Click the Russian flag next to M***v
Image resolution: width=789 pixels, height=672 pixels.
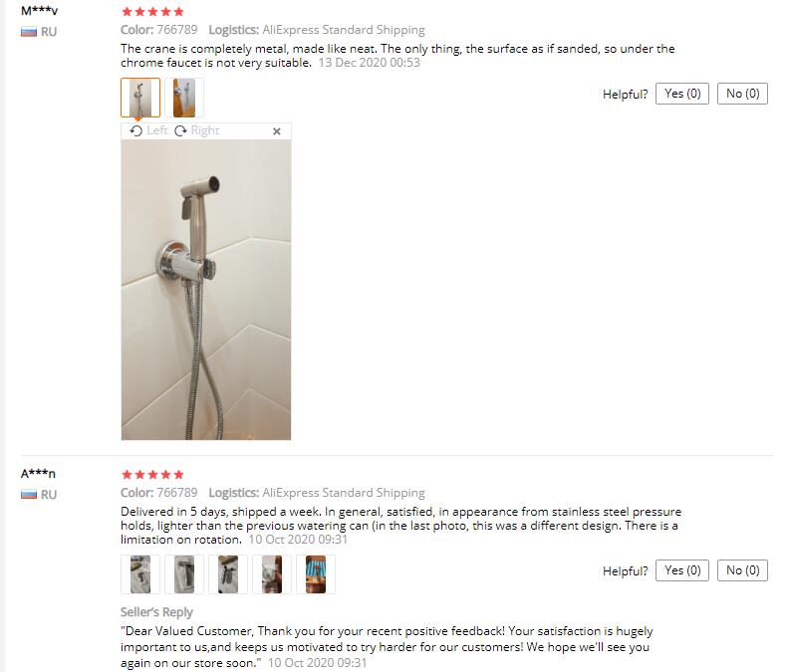coord(29,32)
